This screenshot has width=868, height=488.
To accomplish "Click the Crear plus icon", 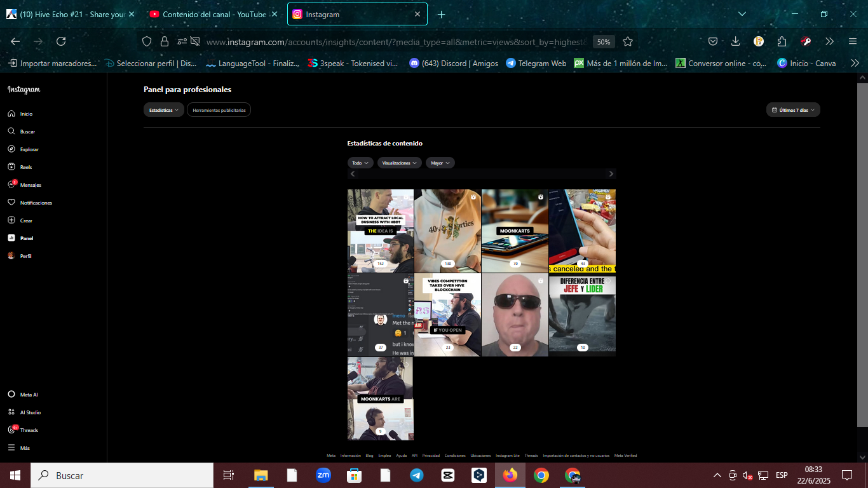I will [x=11, y=220].
